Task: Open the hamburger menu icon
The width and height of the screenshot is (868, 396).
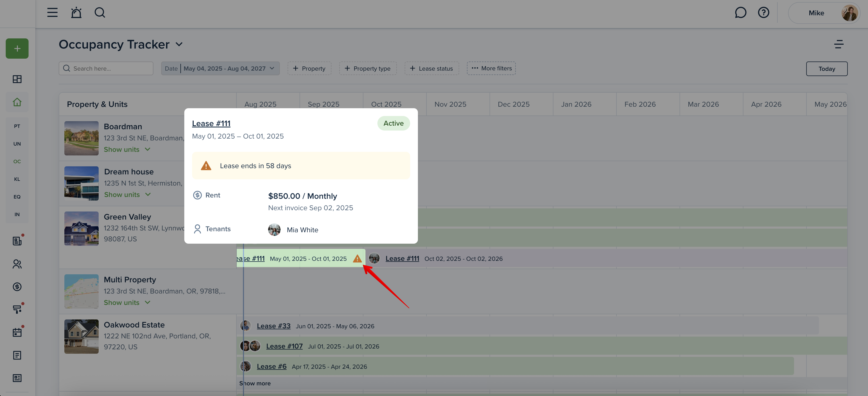Action: (52, 13)
